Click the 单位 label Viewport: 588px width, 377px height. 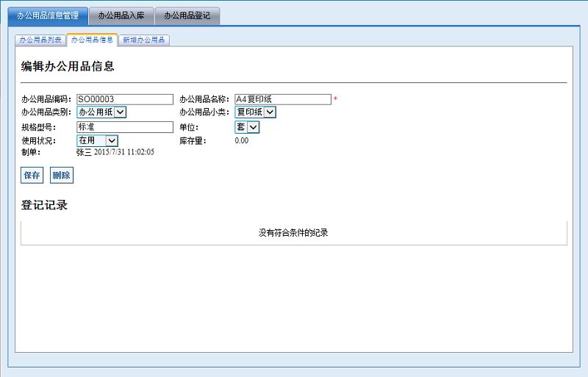click(x=189, y=128)
